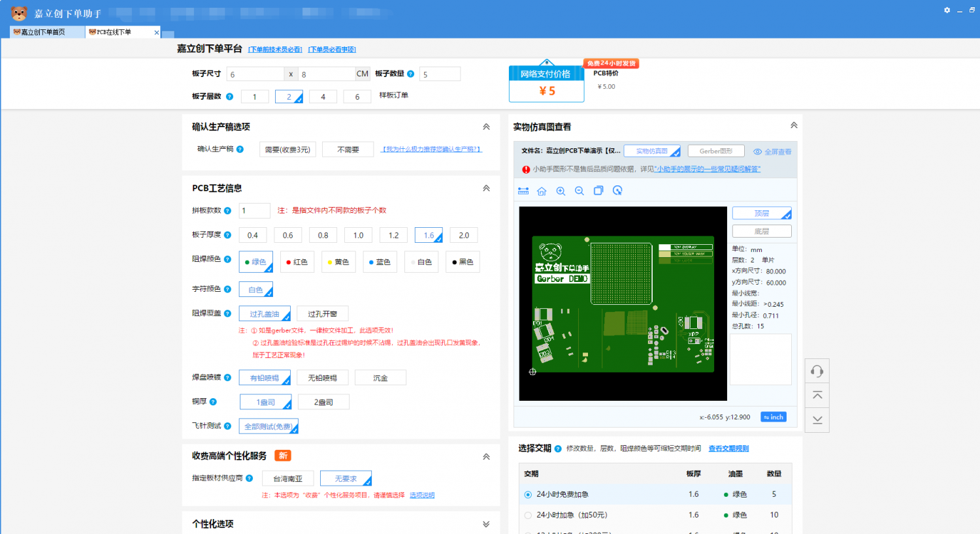Jump to page bottom with down-arrow icon
This screenshot has width=980, height=534.
coord(817,420)
